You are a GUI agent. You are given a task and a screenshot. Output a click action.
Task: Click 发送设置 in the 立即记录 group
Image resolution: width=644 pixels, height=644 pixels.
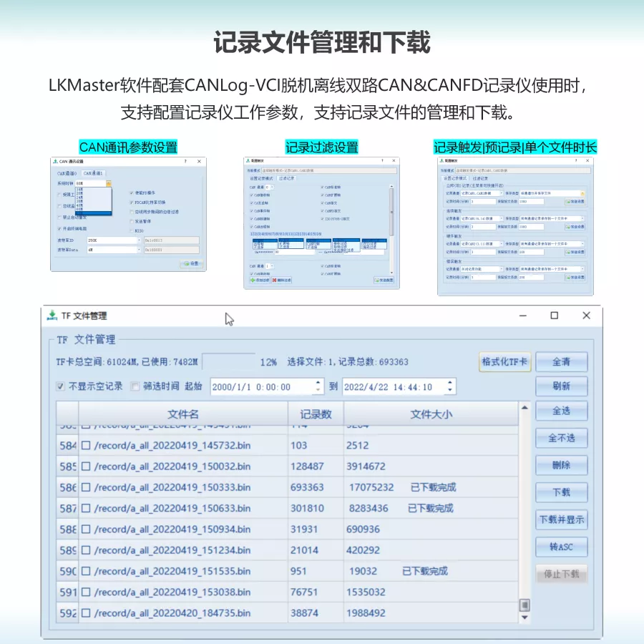click(575, 202)
